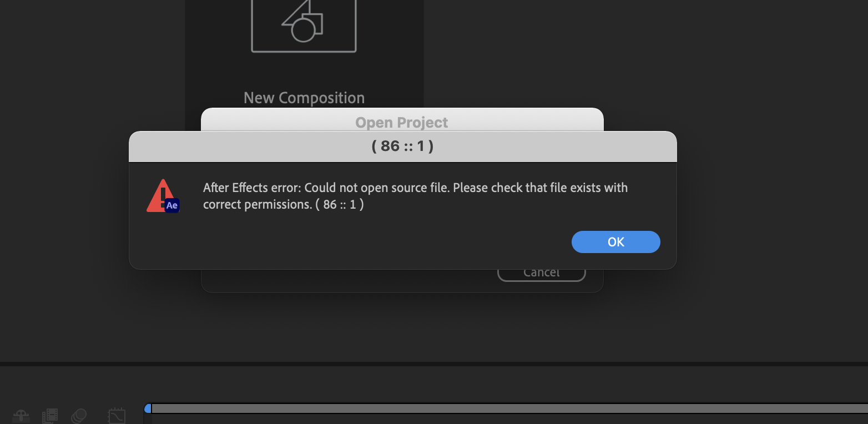Enable Frame Blending for the composition

[x=49, y=415]
